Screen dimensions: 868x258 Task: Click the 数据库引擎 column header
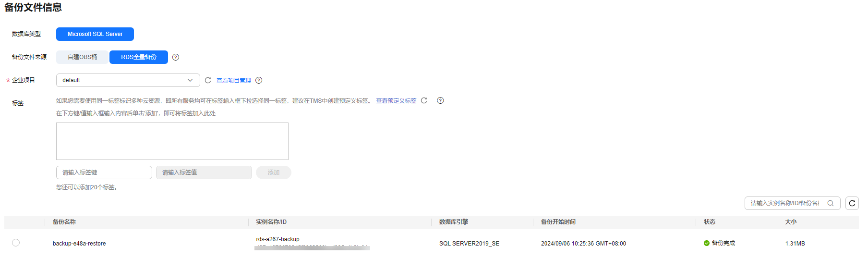[454, 222]
